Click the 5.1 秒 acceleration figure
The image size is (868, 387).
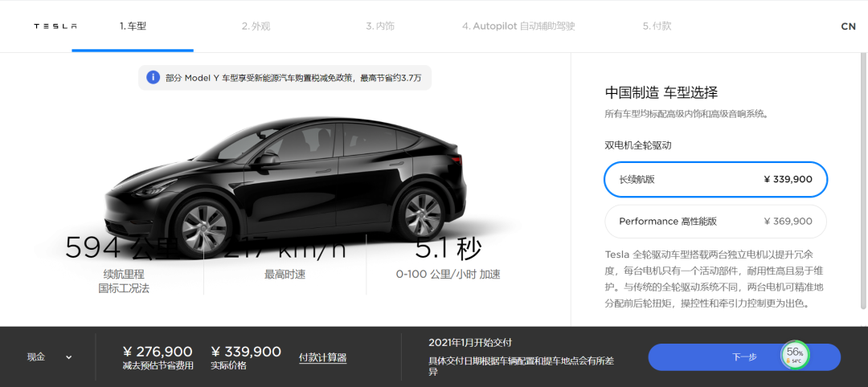(x=448, y=247)
